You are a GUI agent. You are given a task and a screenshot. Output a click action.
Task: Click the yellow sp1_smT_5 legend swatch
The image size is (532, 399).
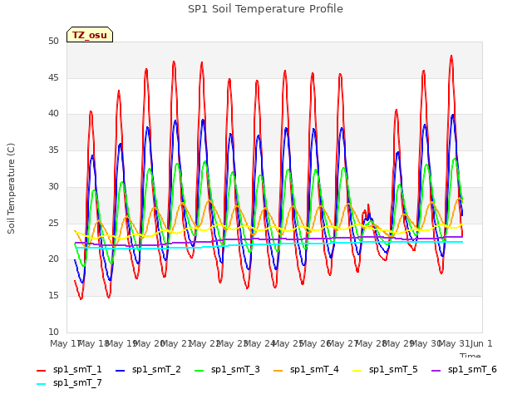coord(357,371)
